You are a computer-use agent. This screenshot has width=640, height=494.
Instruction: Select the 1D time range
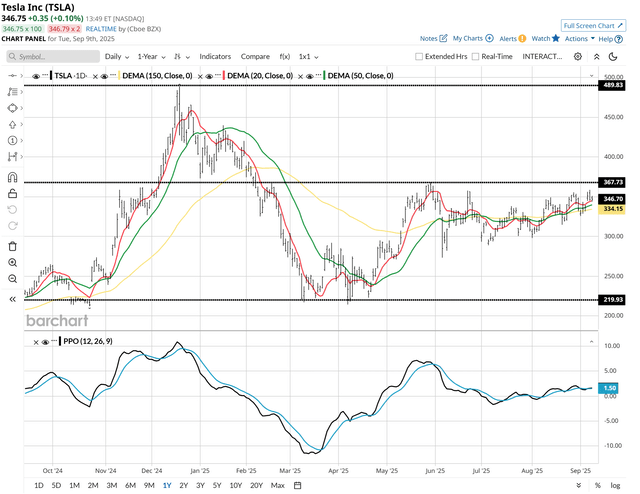coord(38,485)
